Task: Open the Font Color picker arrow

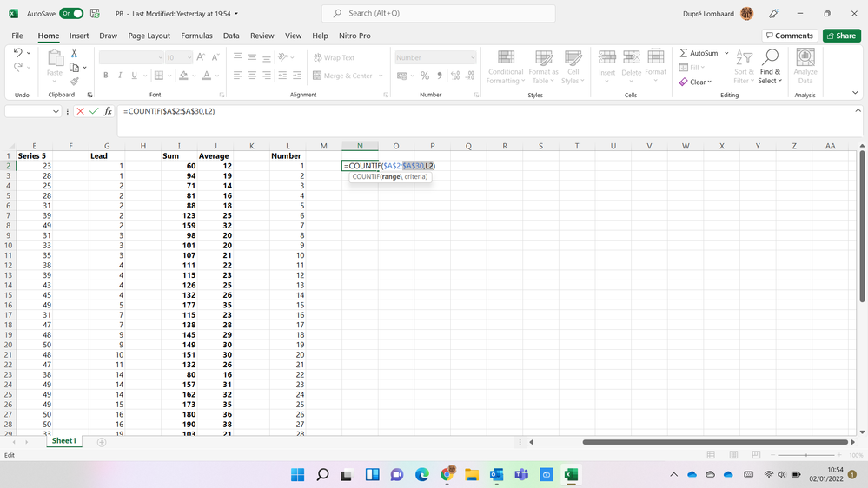Action: (217, 76)
